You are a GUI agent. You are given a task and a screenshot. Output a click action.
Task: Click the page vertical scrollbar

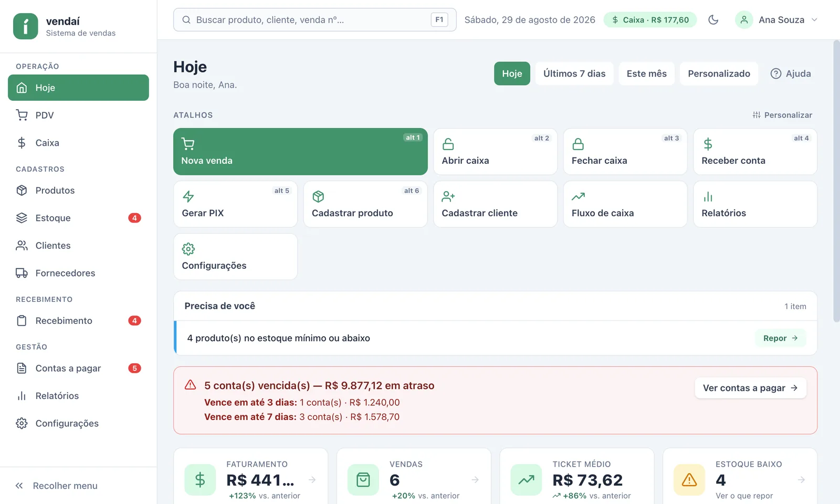[x=836, y=181]
